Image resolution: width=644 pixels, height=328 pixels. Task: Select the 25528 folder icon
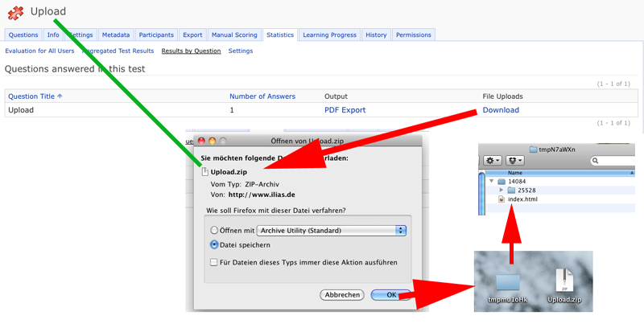tap(511, 191)
